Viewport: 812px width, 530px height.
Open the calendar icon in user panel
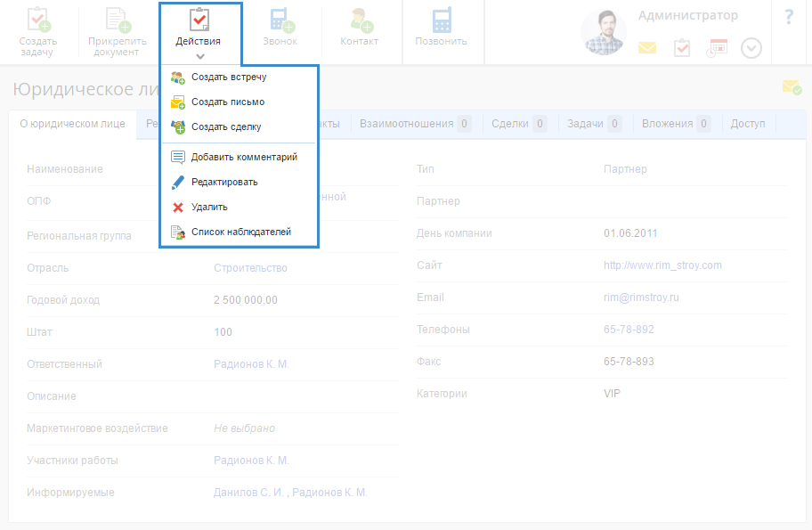[717, 48]
